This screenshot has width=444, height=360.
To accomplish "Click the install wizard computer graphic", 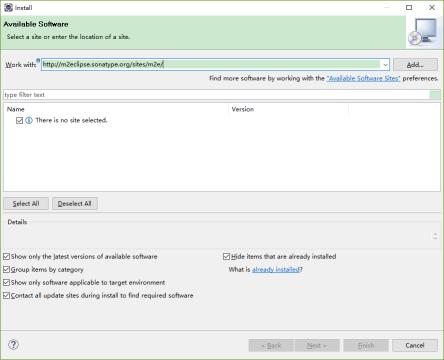I will (422, 32).
